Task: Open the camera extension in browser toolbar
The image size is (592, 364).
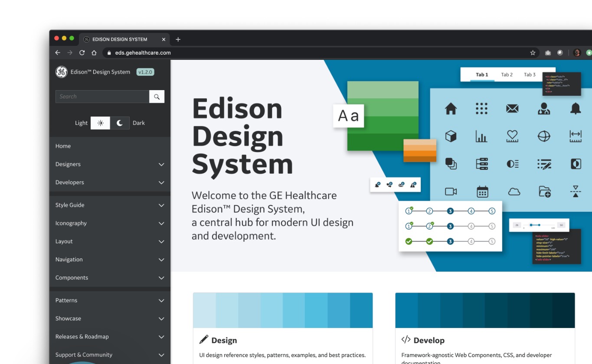Action: click(548, 53)
